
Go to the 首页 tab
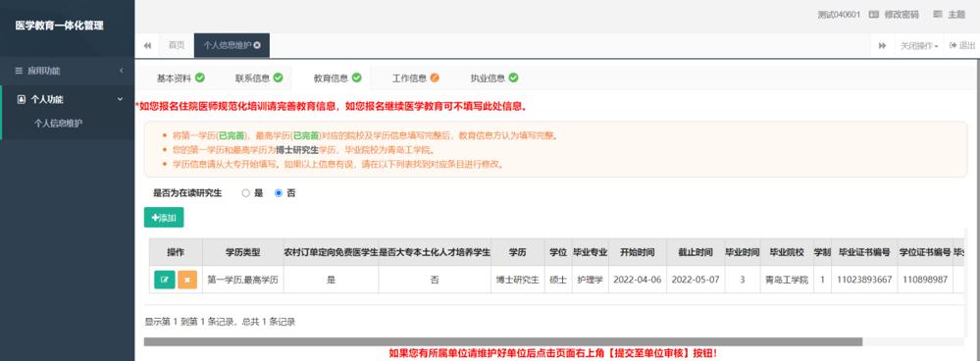coord(177,45)
